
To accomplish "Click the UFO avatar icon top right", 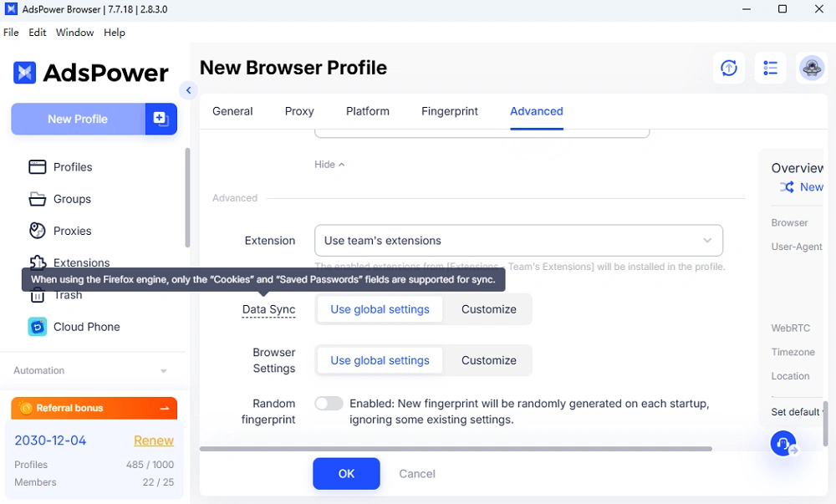I will (811, 68).
